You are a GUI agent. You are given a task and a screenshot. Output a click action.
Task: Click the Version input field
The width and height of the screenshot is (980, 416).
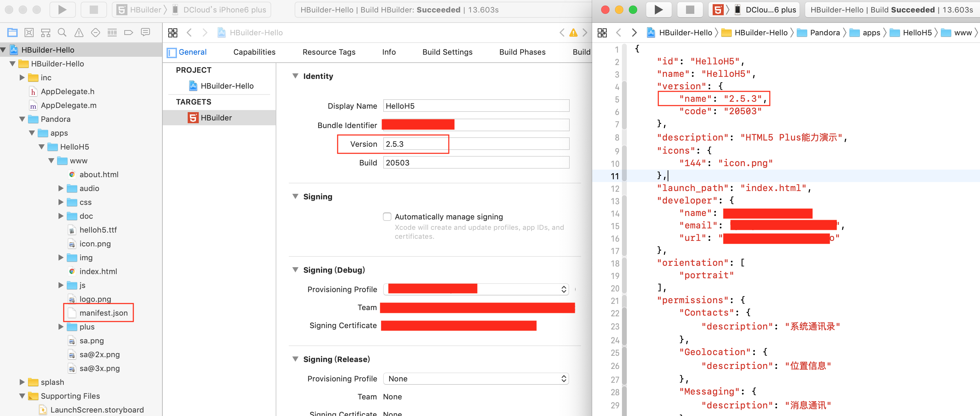[x=416, y=144]
